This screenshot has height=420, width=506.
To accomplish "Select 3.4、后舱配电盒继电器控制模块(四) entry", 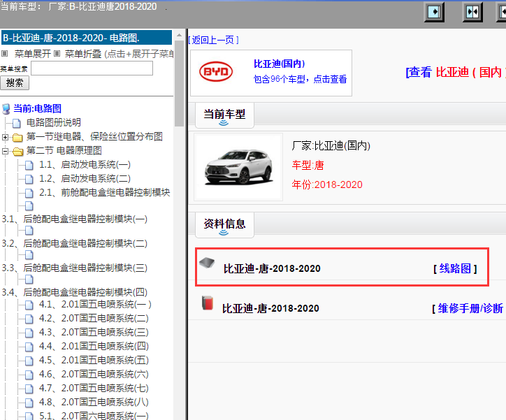I will coord(75,292).
